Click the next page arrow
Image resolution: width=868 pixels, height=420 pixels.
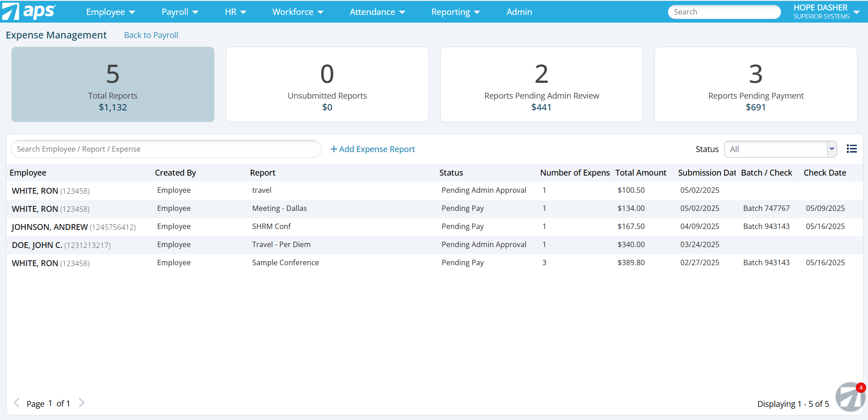[82, 402]
